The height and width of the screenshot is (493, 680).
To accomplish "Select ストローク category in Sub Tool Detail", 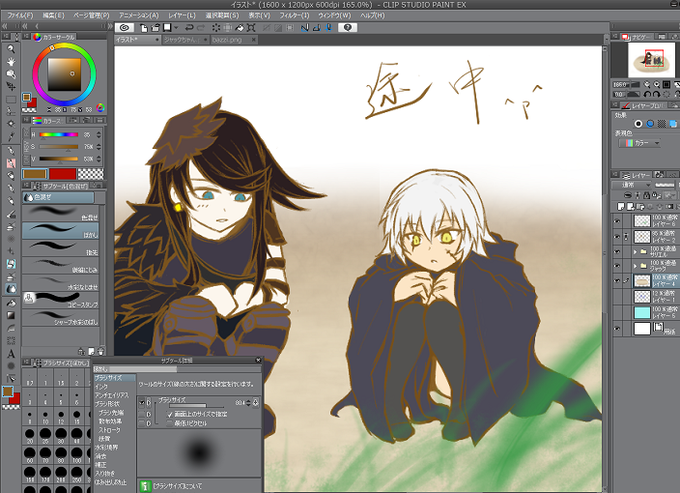I will point(109,430).
